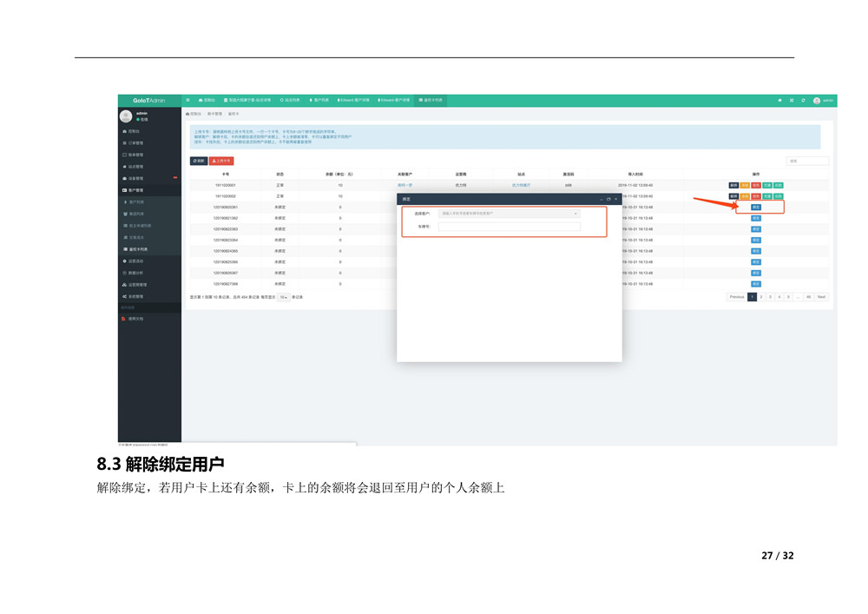The image size is (868, 614).
Task: Click the 车牌号 input field
Action: pyautogui.click(x=509, y=227)
